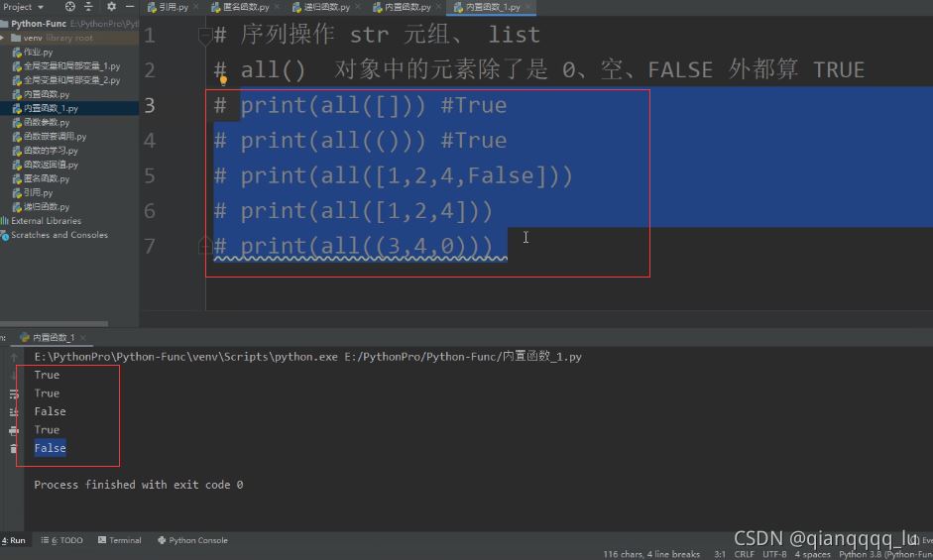Image resolution: width=933 pixels, height=560 pixels.
Task: Click the 4 spaces indent setting
Action: 812,554
